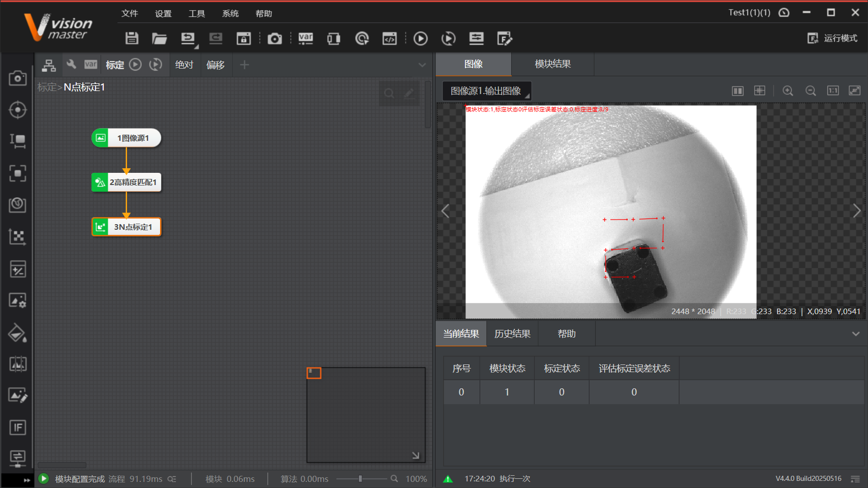868x488 pixels.
Task: Select the positioning crosshair tool in sidebar
Action: pyautogui.click(x=18, y=110)
